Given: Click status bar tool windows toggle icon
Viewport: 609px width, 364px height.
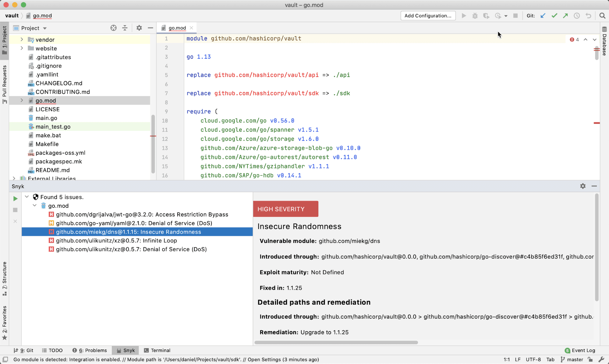Looking at the screenshot, I should point(5,359).
